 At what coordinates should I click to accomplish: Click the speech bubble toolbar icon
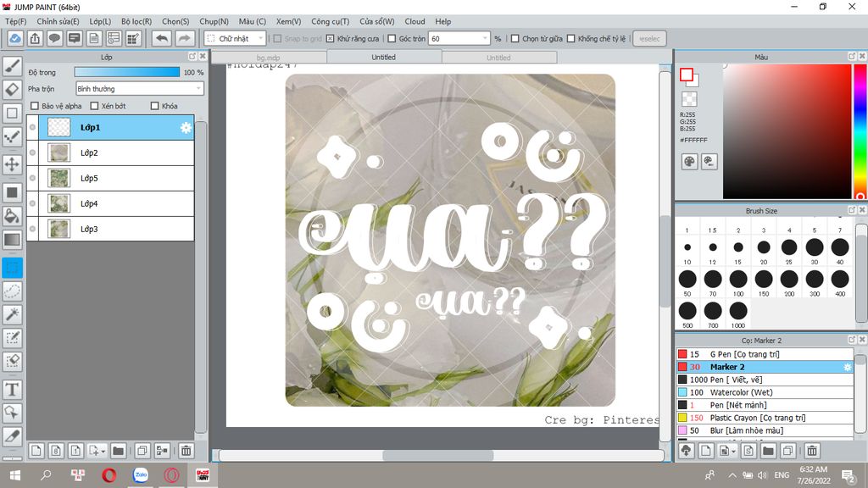coord(54,39)
